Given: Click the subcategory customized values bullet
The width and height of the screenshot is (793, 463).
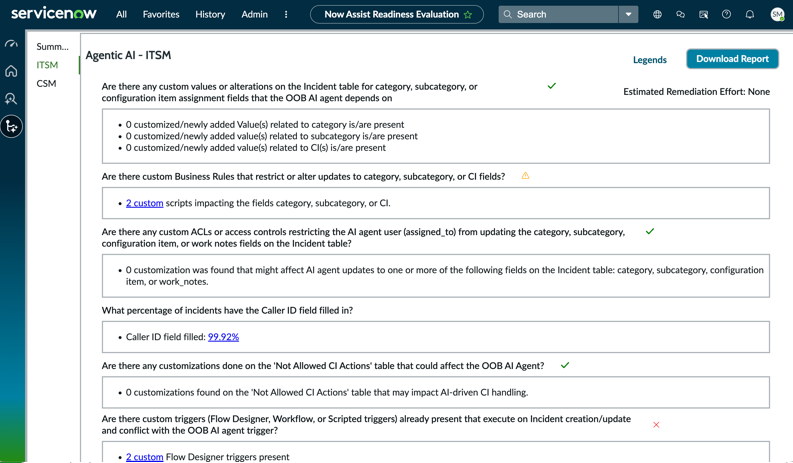Looking at the screenshot, I should coord(272,136).
